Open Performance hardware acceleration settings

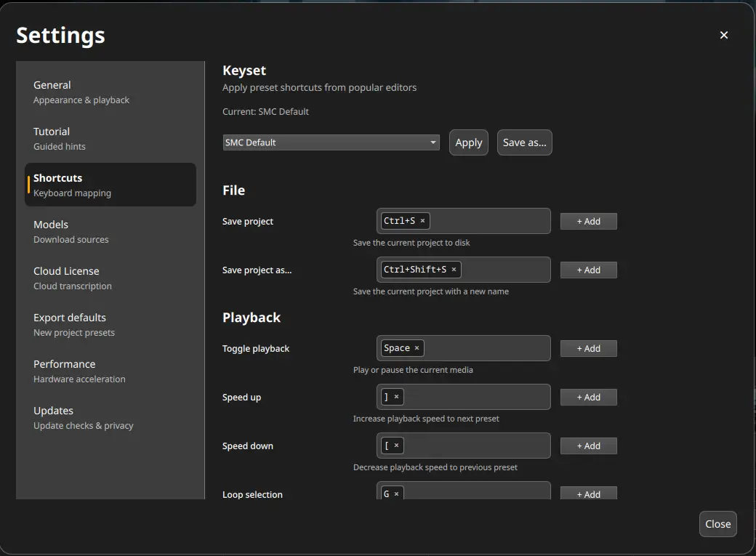pyautogui.click(x=79, y=371)
